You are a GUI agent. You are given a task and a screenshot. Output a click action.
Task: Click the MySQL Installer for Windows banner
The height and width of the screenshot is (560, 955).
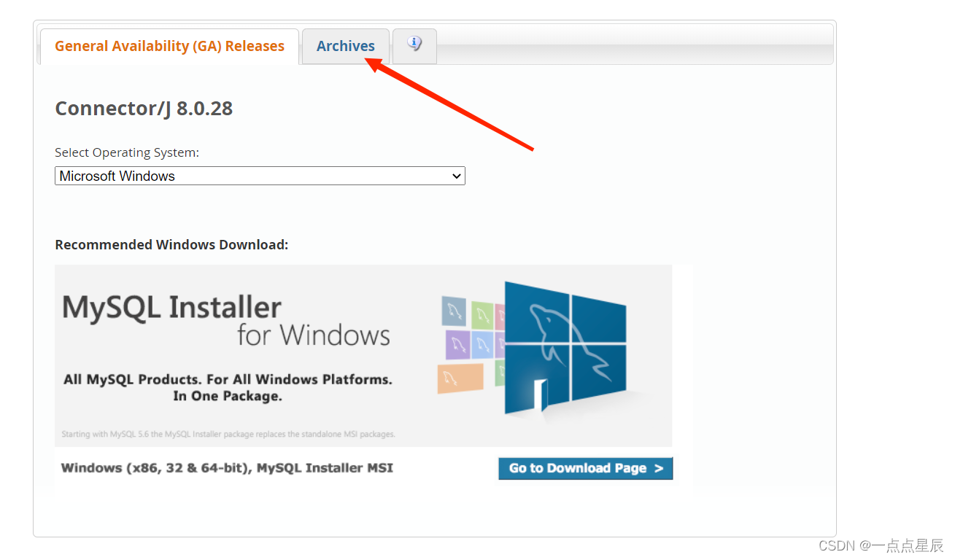pyautogui.click(x=363, y=356)
